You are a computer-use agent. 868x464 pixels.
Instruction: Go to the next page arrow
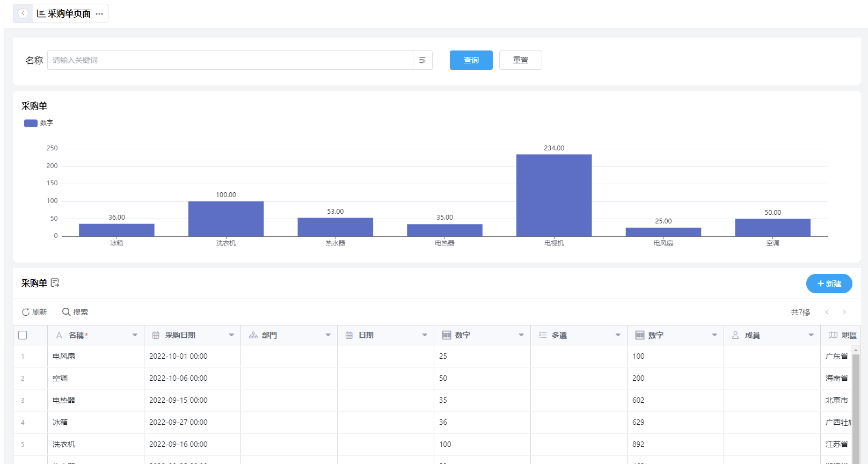tap(844, 312)
